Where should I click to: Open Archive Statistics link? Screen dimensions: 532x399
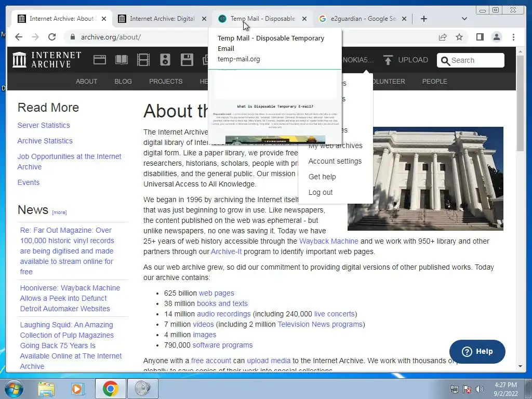tap(45, 141)
